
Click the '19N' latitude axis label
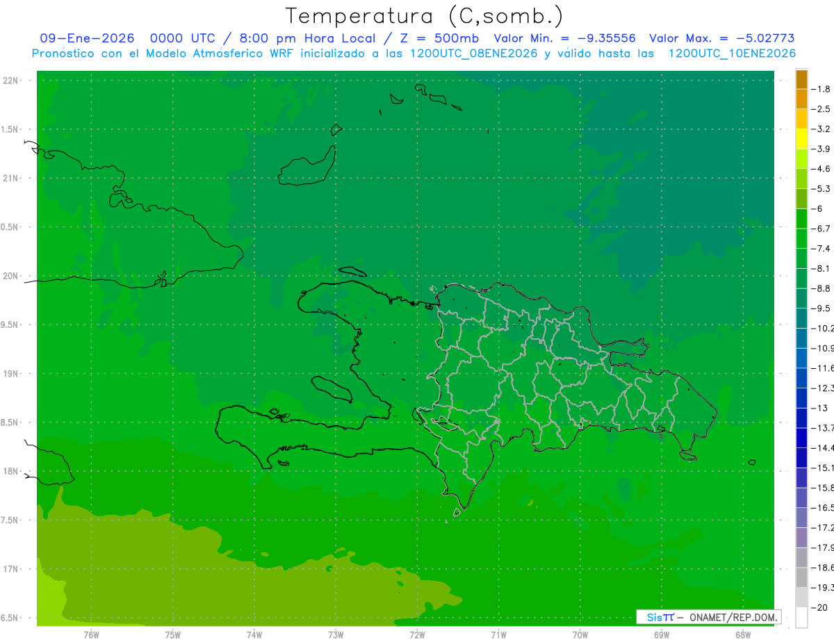point(11,374)
